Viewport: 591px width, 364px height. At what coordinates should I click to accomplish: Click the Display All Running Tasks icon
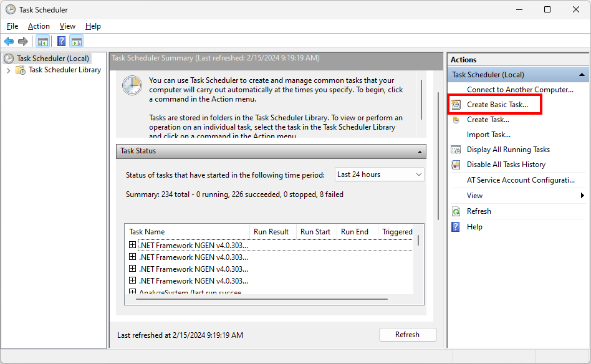pos(456,150)
